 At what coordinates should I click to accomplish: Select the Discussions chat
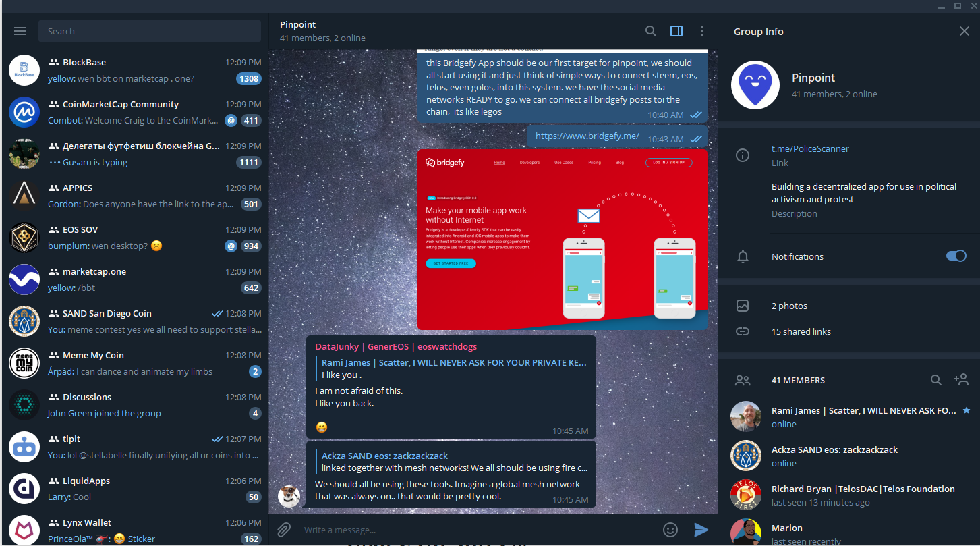(135, 405)
